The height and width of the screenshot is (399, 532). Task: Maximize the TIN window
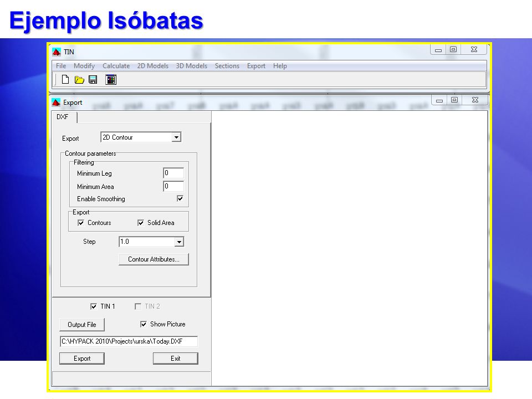tap(453, 49)
